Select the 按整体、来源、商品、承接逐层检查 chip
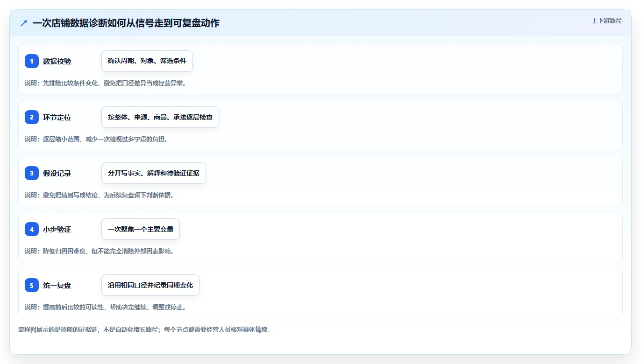Image resolution: width=641 pixels, height=364 pixels. tap(160, 117)
